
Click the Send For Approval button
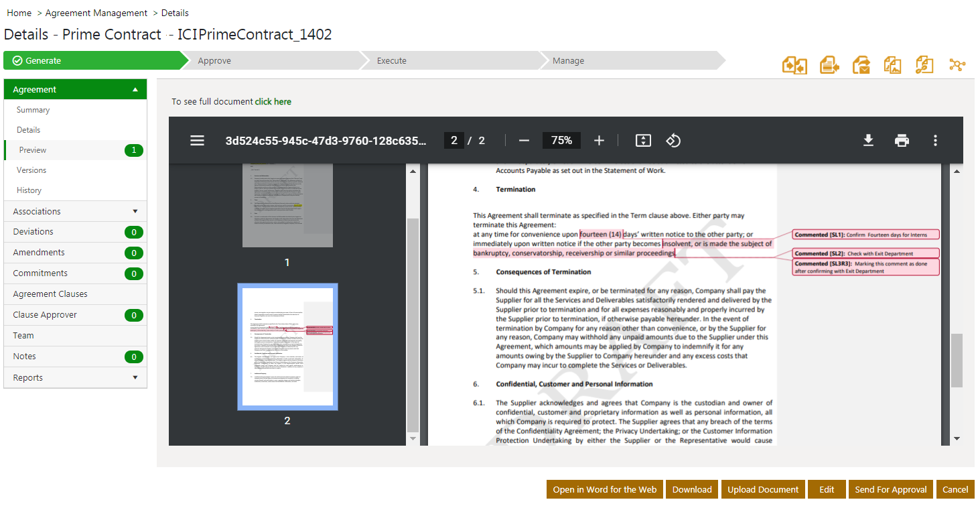point(890,489)
